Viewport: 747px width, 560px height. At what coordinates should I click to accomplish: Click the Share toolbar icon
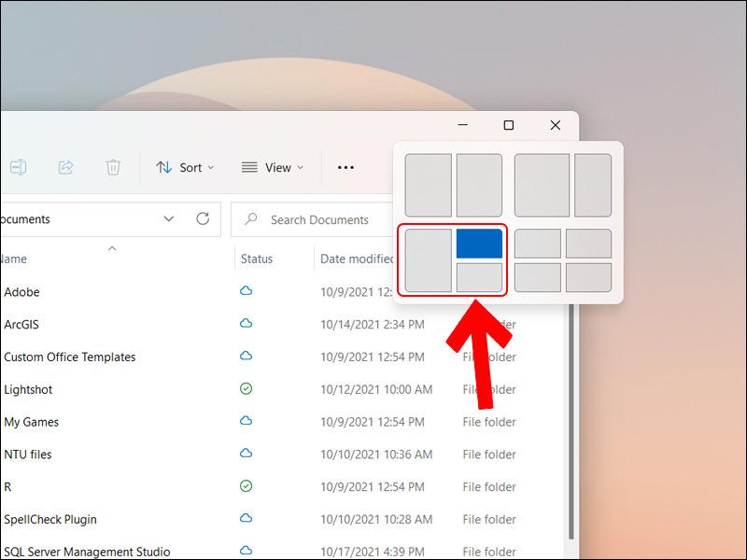(65, 167)
